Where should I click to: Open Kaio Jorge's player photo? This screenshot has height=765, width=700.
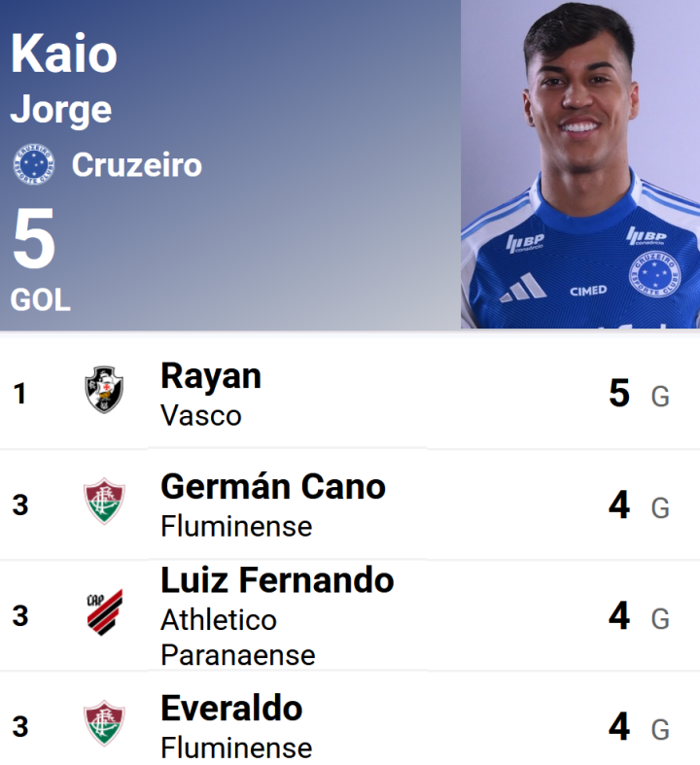(580, 164)
